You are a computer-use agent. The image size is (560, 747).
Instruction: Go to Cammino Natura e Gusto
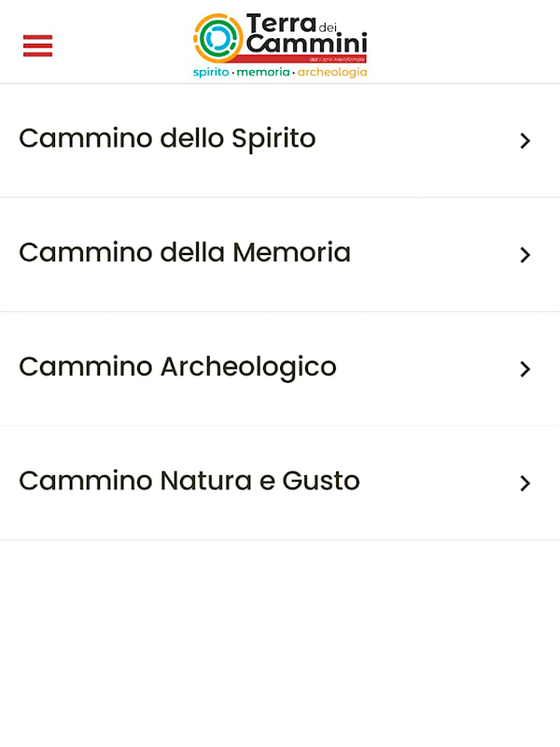click(x=189, y=481)
